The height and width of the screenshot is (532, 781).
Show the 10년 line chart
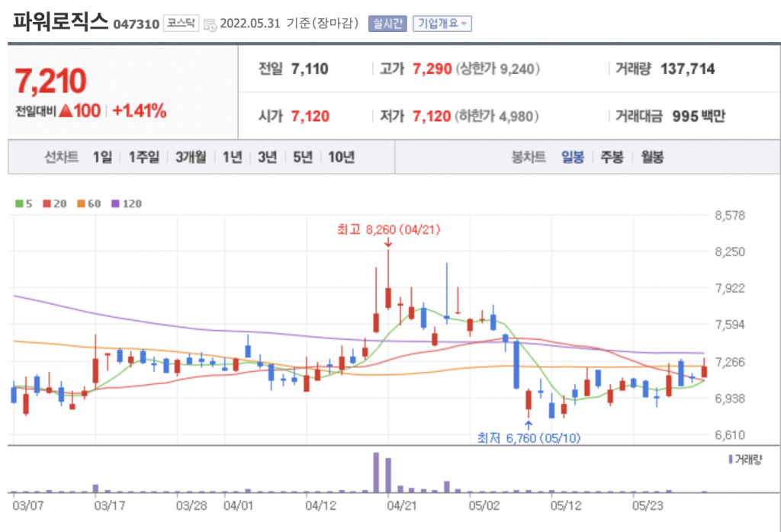(341, 158)
